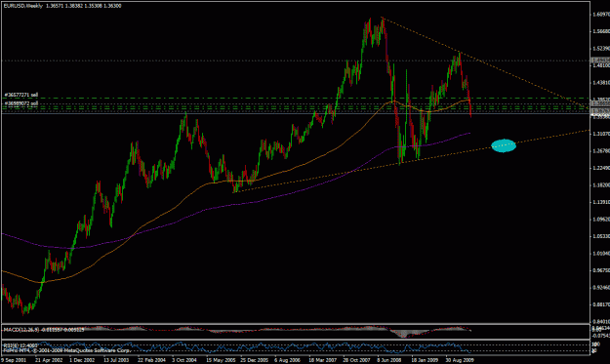Screen dimensions: 610x364
Task: Click the 22 Feb 2004 date label
Action: coord(151,360)
